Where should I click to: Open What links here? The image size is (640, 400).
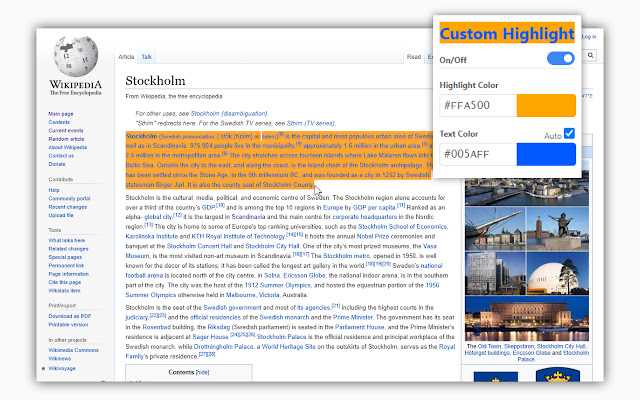pyautogui.click(x=67, y=240)
